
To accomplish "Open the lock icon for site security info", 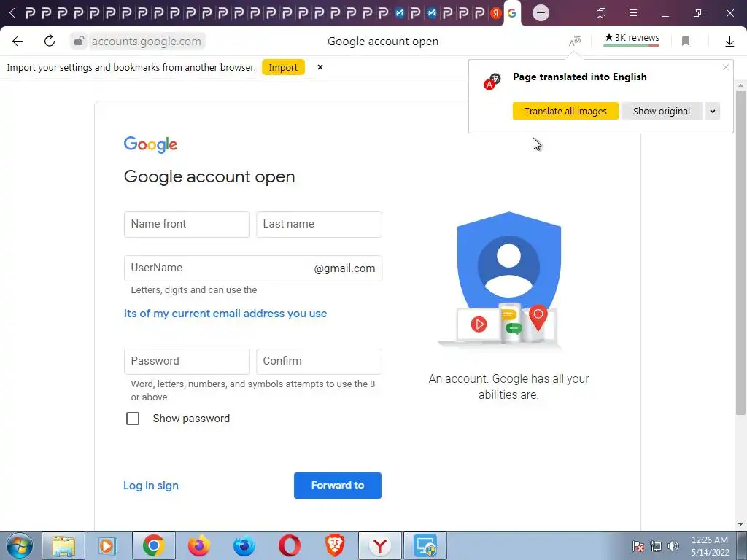I will coord(79,42).
